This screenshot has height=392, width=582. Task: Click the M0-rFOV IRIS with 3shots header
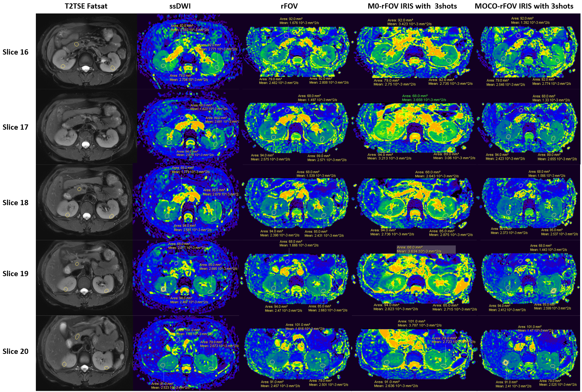[412, 6]
